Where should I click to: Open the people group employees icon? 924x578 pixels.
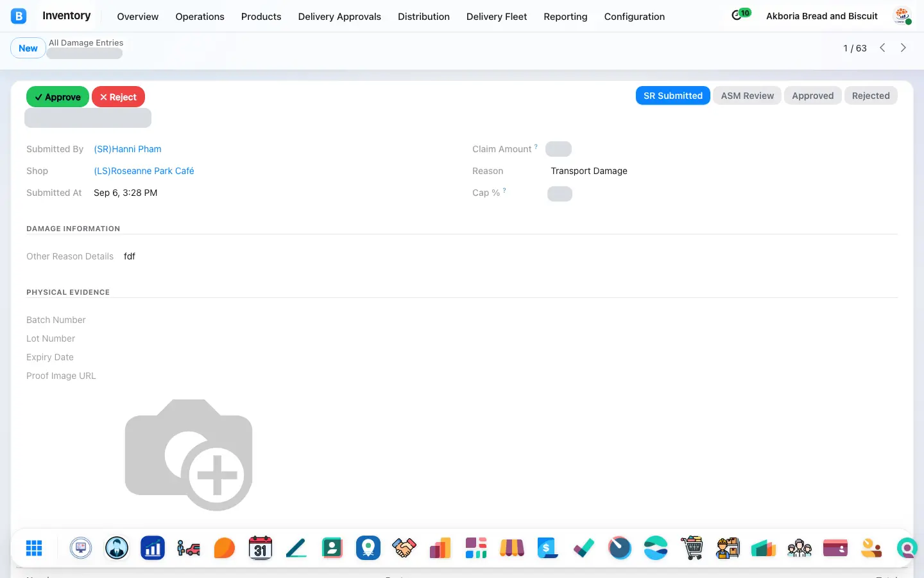point(800,548)
